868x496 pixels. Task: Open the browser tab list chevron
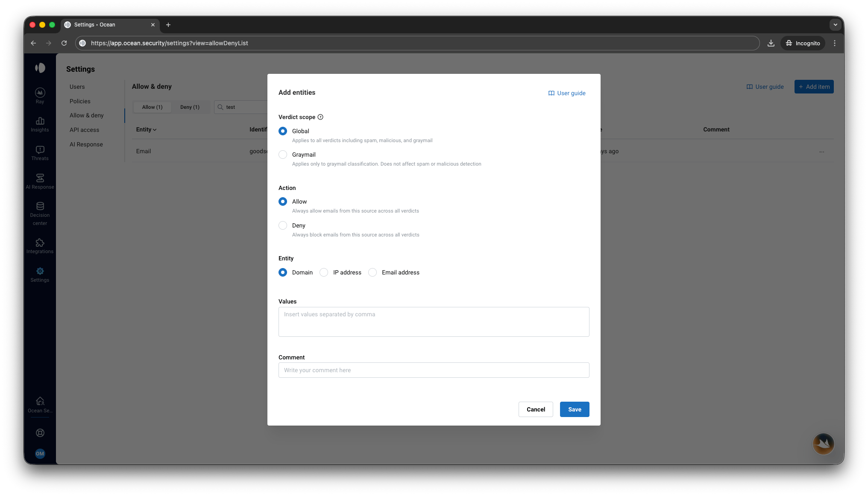click(836, 25)
